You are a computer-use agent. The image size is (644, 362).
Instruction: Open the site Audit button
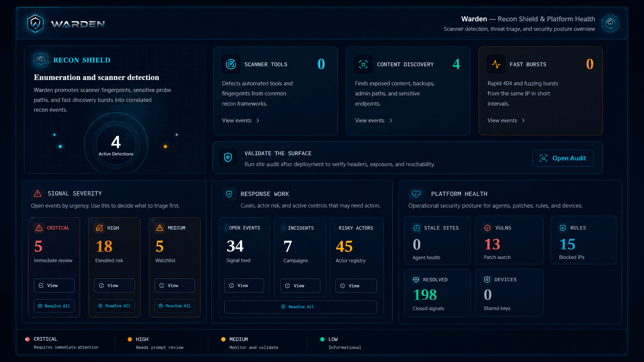563,158
